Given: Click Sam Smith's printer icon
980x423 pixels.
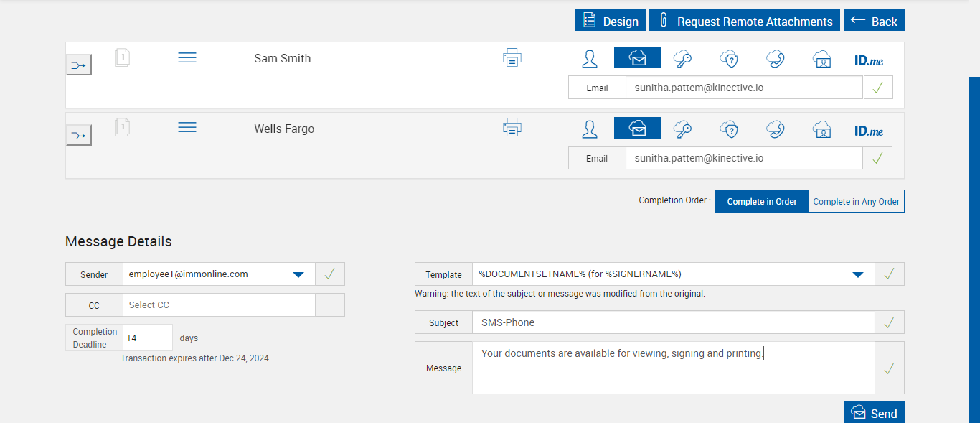Looking at the screenshot, I should coord(512,58).
